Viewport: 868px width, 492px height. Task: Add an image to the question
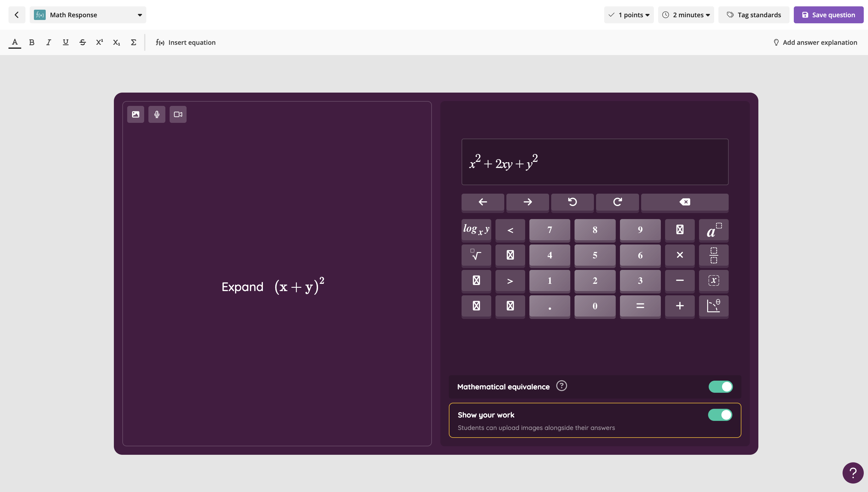[x=136, y=114]
